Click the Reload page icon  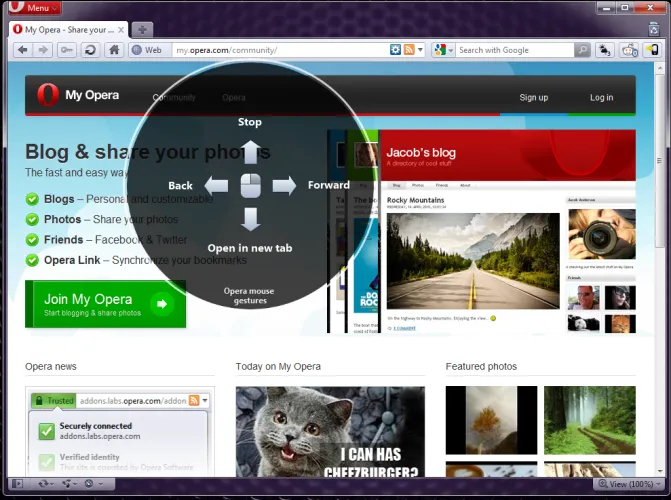pos(90,50)
